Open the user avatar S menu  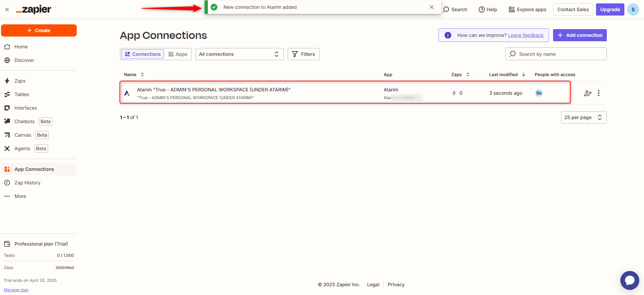point(633,9)
